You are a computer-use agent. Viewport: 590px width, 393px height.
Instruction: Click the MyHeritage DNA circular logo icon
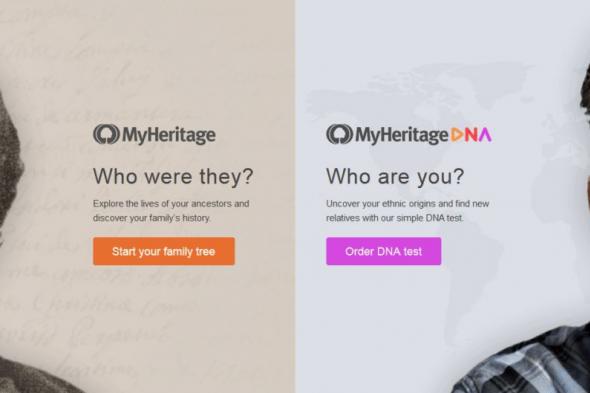pos(339,134)
